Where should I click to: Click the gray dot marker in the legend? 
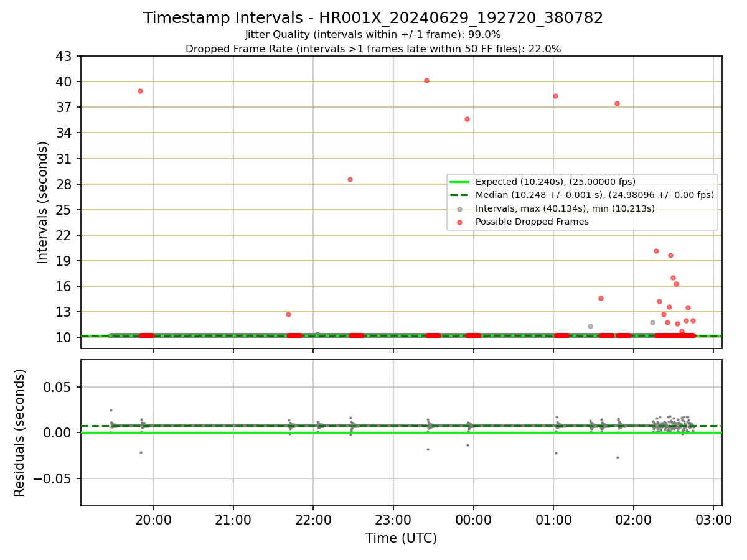pyautogui.click(x=461, y=208)
